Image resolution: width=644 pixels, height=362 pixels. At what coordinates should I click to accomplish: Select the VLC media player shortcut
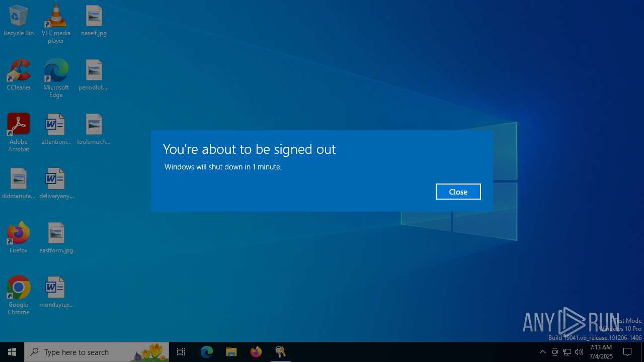(56, 24)
